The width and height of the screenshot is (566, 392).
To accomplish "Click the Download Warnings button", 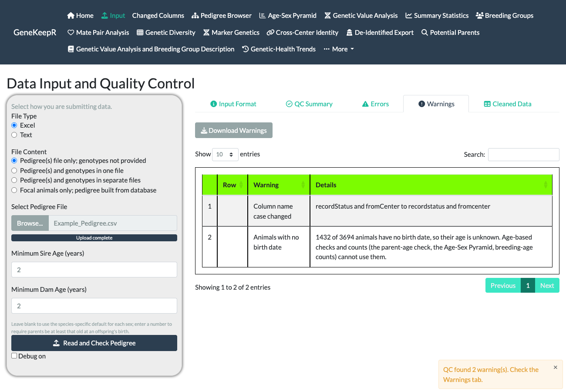I will point(234,130).
